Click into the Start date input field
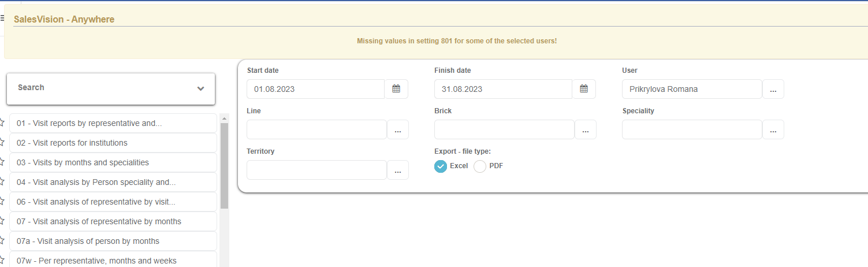The image size is (868, 267). (x=315, y=90)
